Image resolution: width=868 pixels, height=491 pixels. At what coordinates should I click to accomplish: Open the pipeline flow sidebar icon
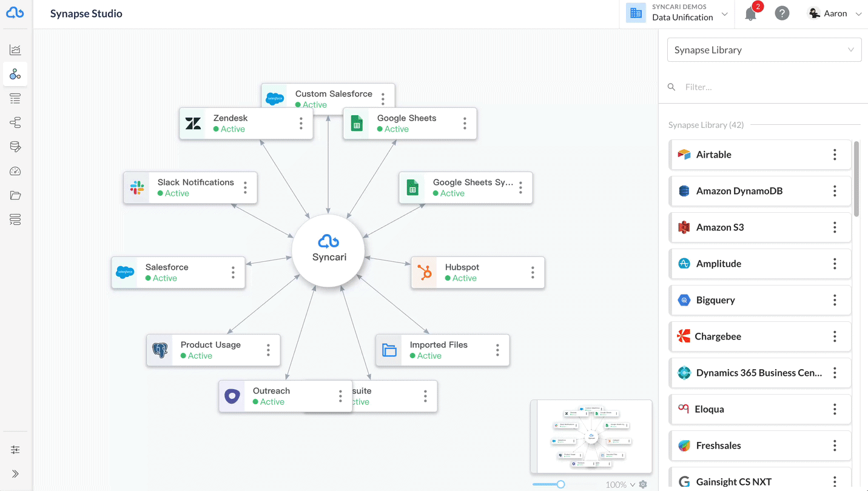[x=15, y=122]
